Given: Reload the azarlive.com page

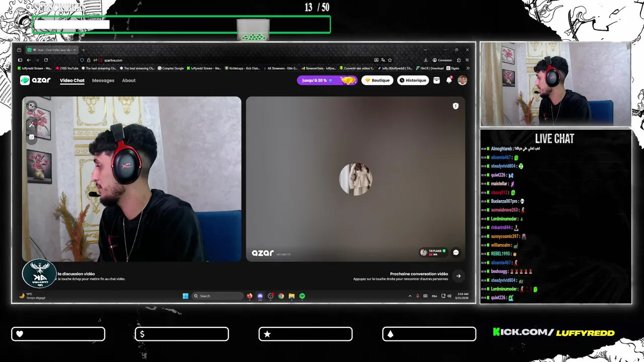Looking at the screenshot, I should pyautogui.click(x=45, y=60).
